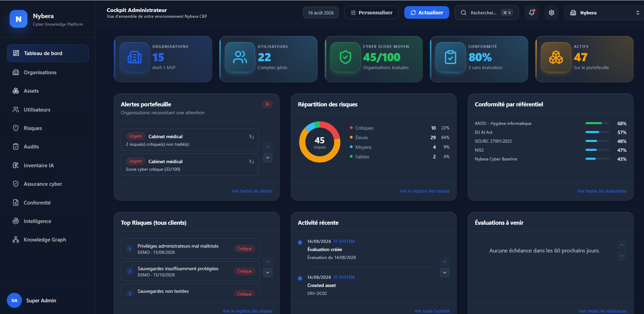Follow the Voir toutes les alertes link

252,191
